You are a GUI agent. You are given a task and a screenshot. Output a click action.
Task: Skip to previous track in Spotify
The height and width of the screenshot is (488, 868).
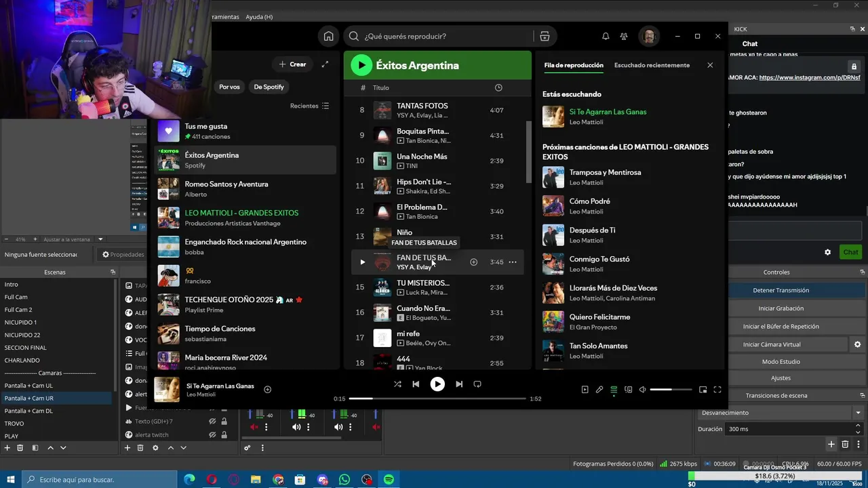click(x=416, y=384)
